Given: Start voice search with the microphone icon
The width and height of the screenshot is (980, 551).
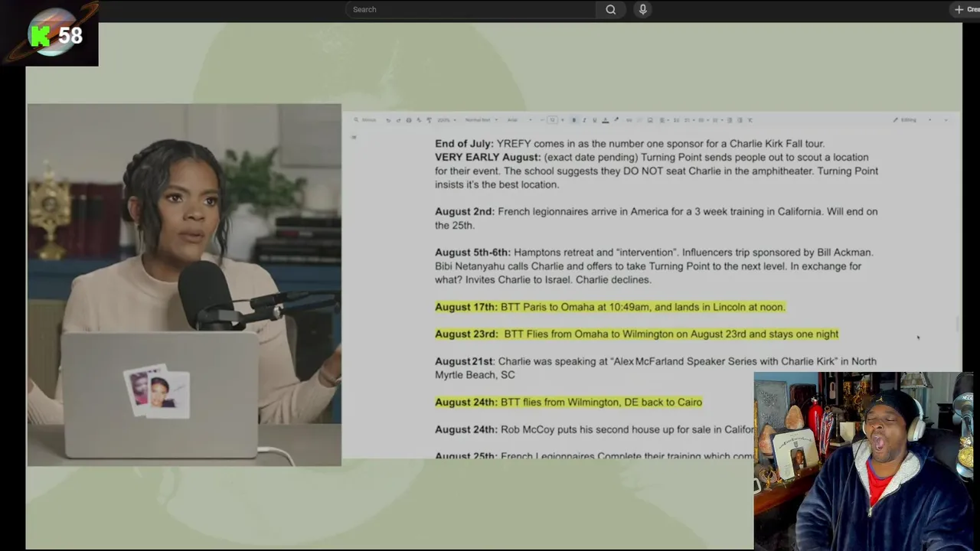Looking at the screenshot, I should pos(642,9).
